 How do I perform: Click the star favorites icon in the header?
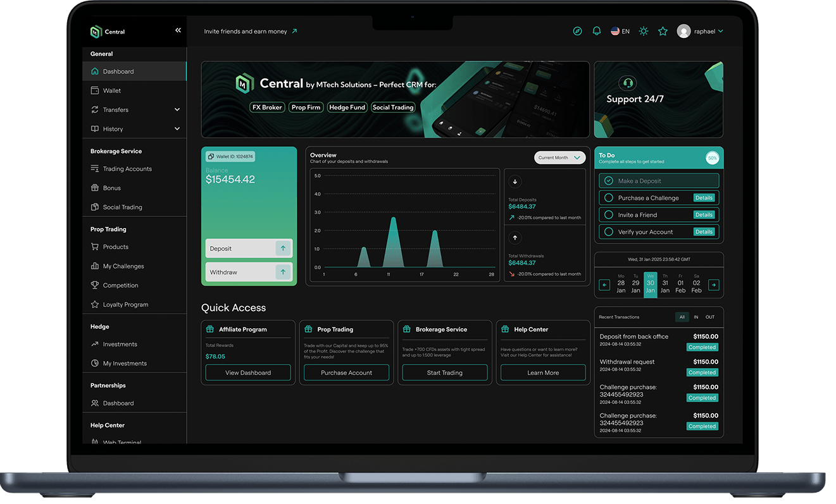[663, 31]
